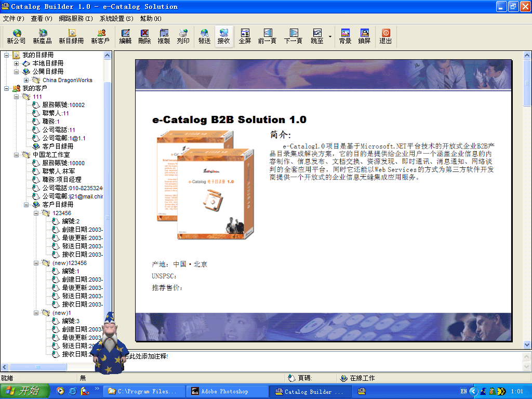This screenshot has height=399, width=532.
Task: Click the 新客戶 (new customer) toolbar icon
Action: pos(100,37)
